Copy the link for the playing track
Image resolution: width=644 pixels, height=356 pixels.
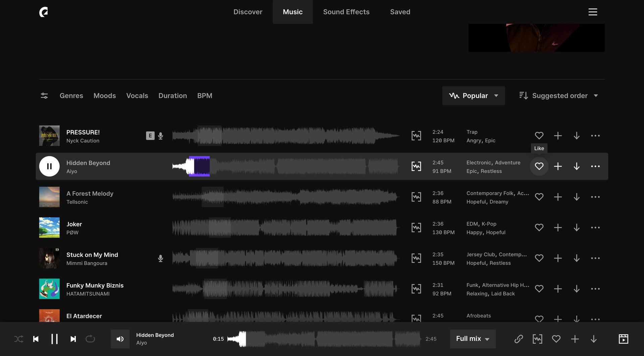[x=519, y=339]
